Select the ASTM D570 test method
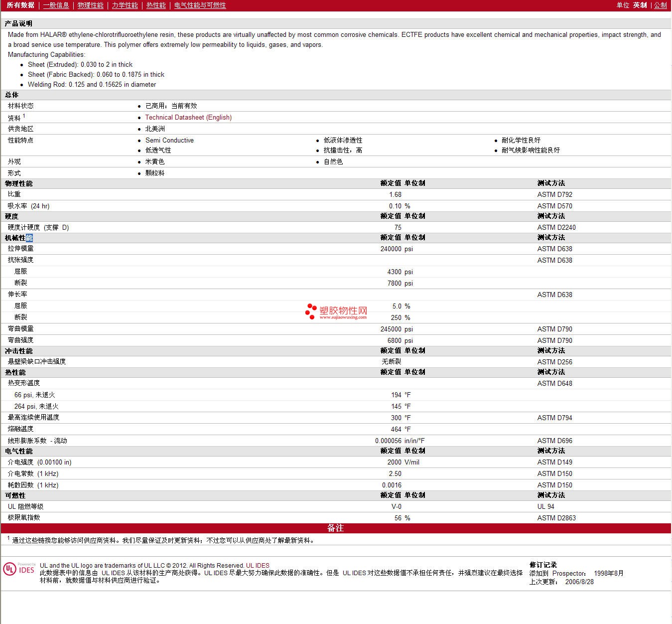This screenshot has height=624, width=672. (554, 206)
